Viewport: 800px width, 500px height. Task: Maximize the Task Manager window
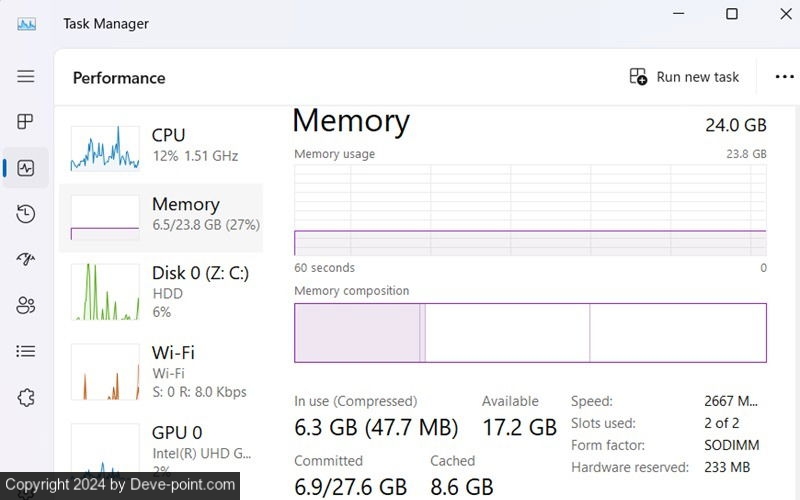click(732, 14)
